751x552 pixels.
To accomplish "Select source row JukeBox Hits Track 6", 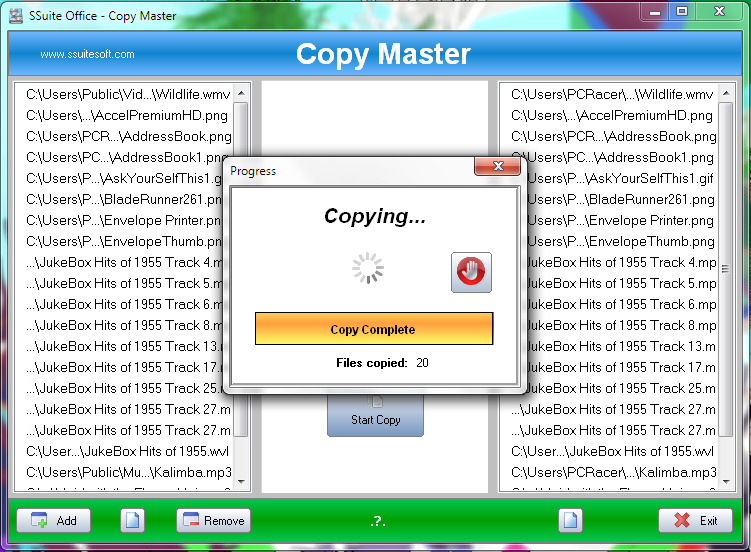I will (x=125, y=305).
